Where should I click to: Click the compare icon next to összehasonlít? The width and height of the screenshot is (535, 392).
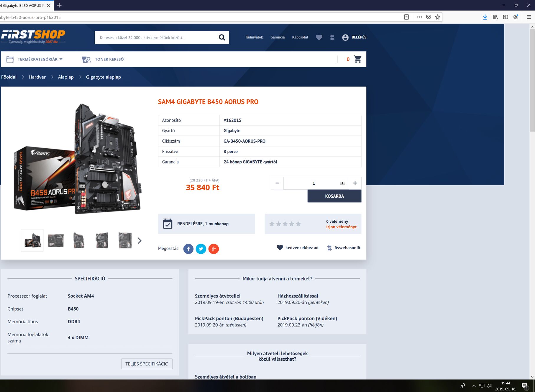[329, 248]
